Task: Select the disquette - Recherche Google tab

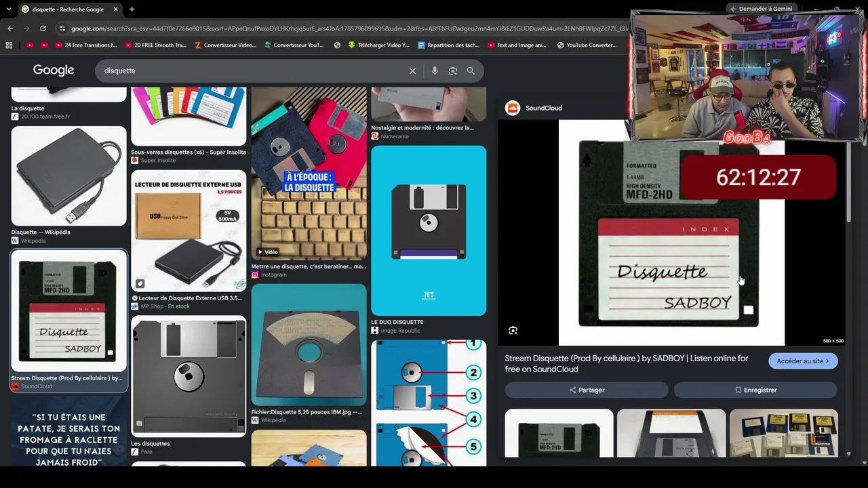Action: tap(70, 9)
